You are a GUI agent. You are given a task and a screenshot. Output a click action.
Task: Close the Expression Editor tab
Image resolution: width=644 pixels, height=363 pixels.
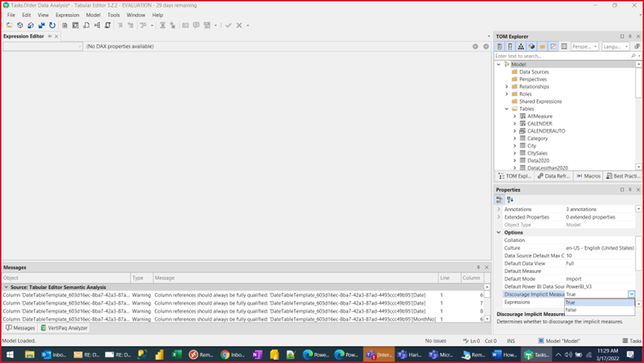coord(57,36)
